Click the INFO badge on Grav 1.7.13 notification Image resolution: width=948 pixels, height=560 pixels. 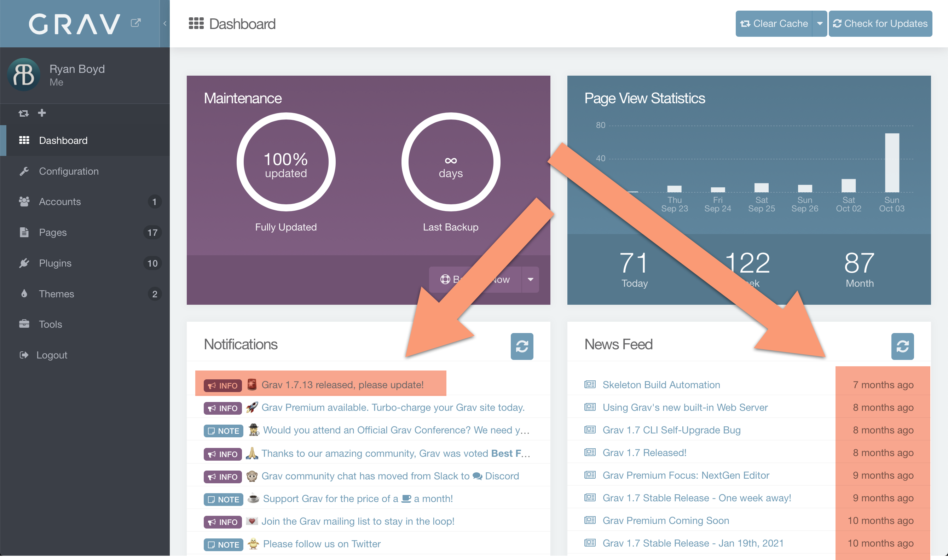coord(223,385)
